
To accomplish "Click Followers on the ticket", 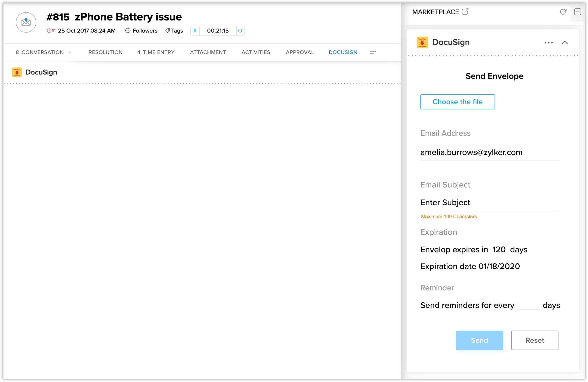I will 141,31.
